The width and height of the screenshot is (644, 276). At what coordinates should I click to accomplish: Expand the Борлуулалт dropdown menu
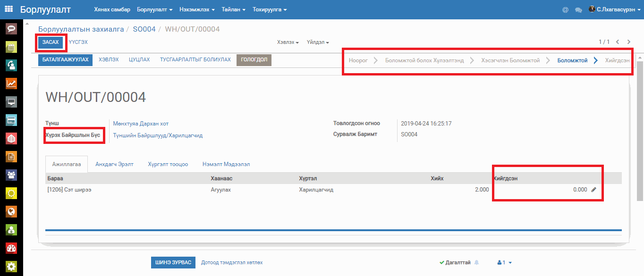tap(154, 9)
